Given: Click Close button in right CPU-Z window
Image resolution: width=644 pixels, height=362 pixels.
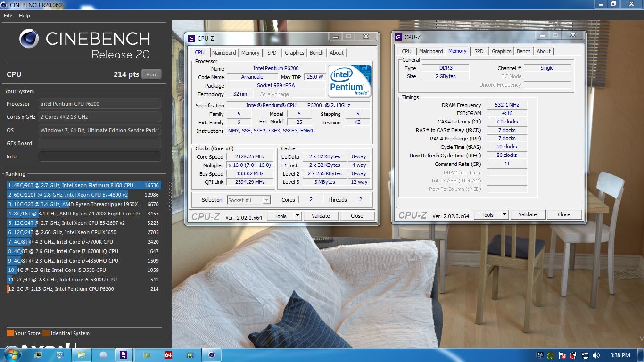Looking at the screenshot, I should point(564,214).
